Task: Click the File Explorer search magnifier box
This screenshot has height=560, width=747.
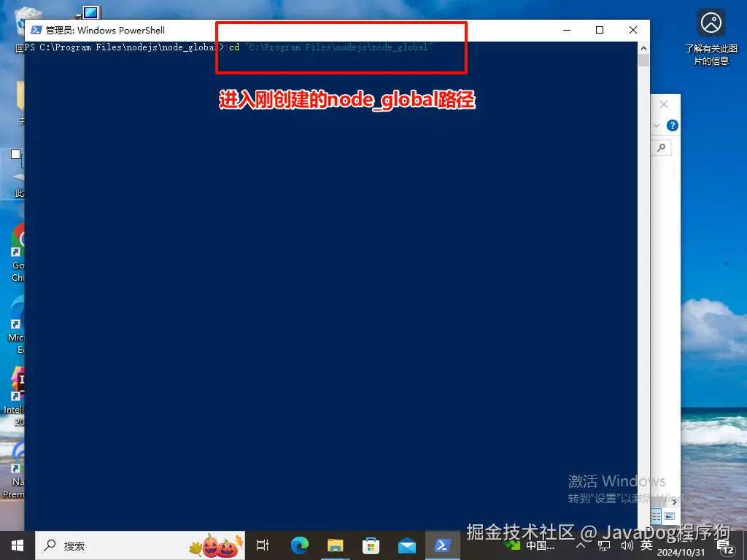Action: pyautogui.click(x=661, y=147)
